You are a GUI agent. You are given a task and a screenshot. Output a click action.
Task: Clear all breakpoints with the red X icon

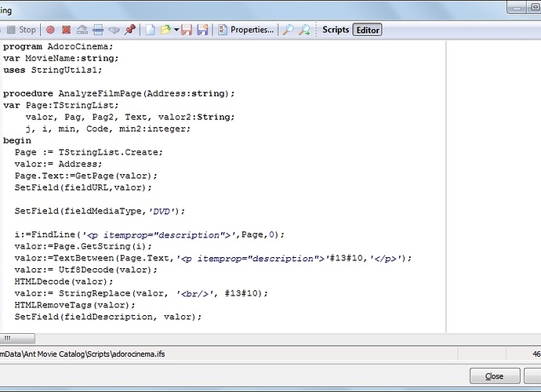(x=66, y=30)
